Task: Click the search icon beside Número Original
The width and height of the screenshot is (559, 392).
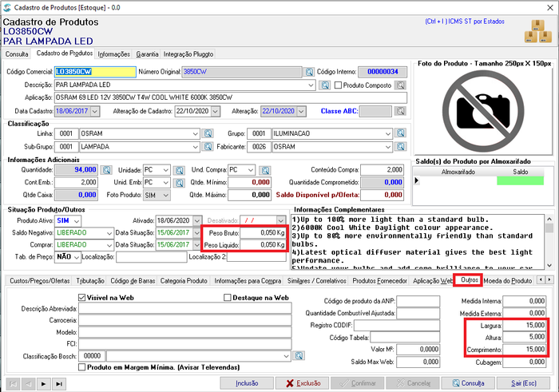Action: point(309,72)
